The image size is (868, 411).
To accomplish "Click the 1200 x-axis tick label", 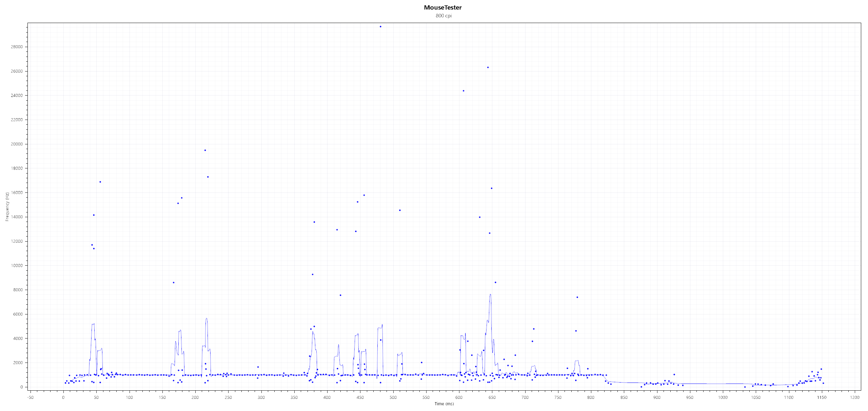I will [855, 397].
